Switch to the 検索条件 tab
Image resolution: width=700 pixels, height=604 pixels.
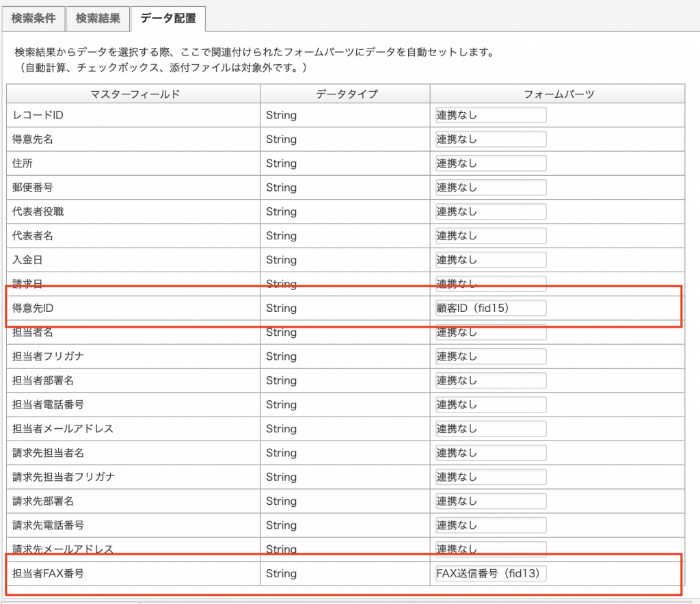click(33, 18)
